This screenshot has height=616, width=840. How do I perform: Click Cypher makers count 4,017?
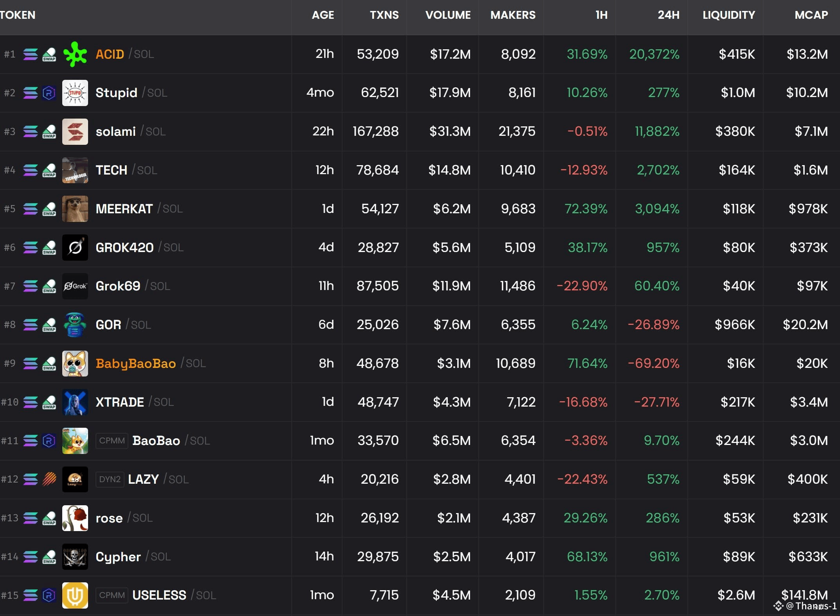[520, 557]
